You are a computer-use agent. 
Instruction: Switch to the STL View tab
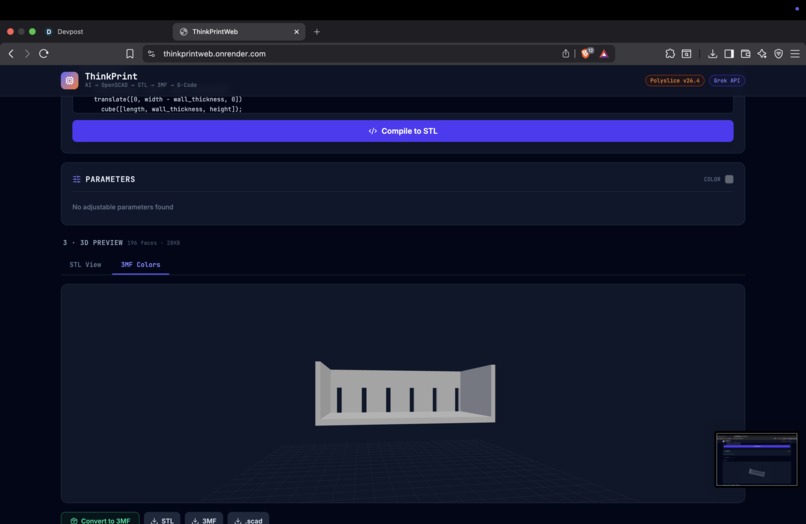coord(85,264)
